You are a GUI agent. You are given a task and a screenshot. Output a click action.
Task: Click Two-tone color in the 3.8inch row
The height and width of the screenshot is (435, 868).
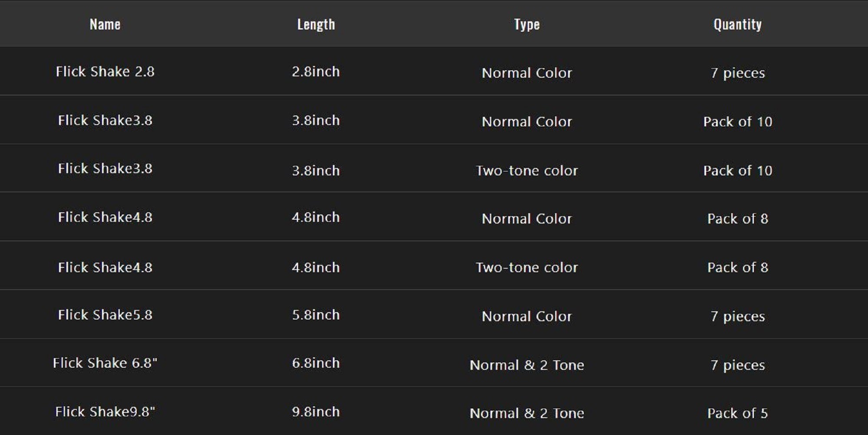pyautogui.click(x=527, y=171)
